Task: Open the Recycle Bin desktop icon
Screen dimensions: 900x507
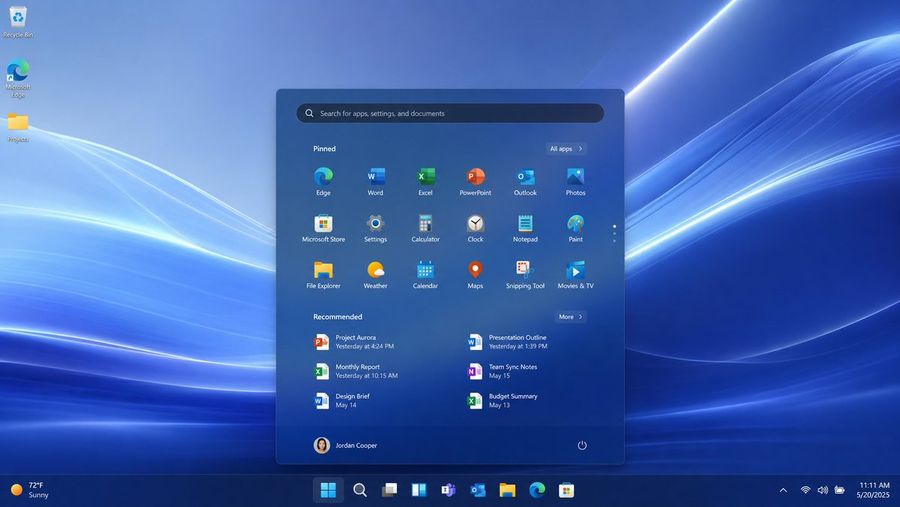Action: [18, 23]
